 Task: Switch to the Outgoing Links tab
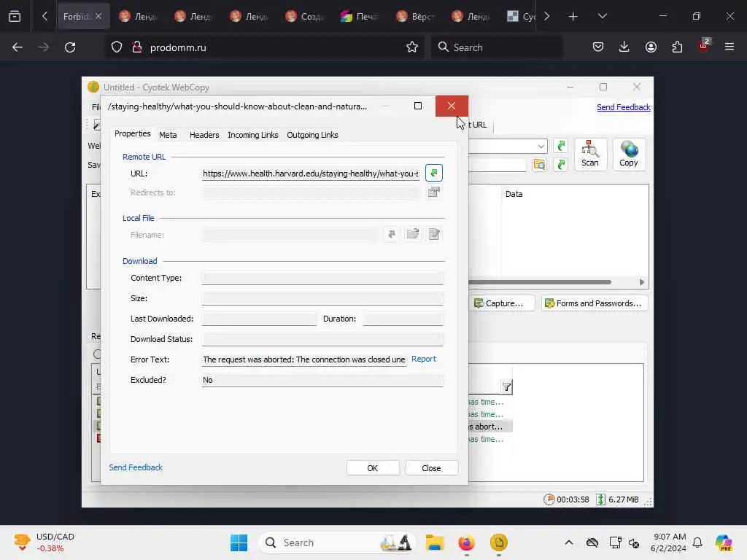312,135
